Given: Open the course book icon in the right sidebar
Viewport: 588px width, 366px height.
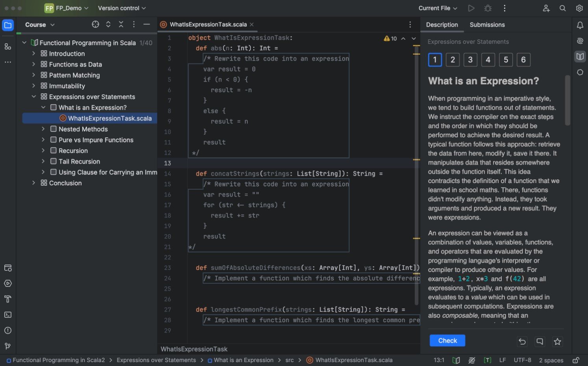Looking at the screenshot, I should point(579,56).
